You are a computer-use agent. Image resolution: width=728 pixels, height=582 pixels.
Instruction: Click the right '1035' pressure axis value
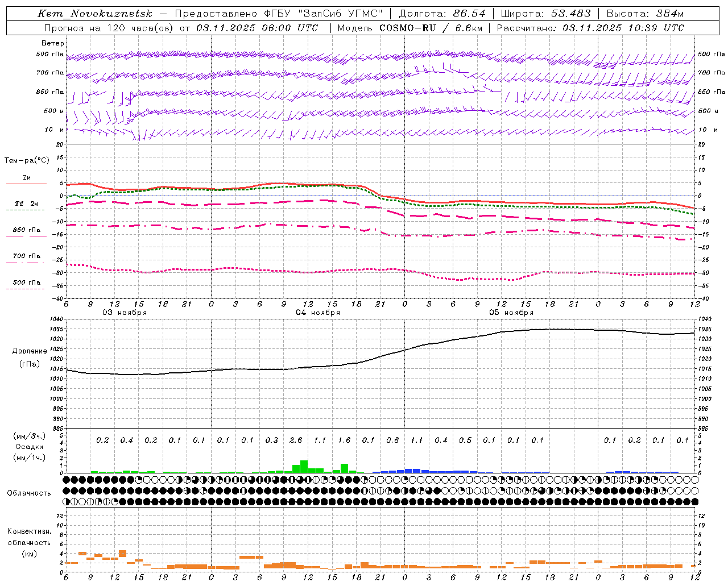point(704,329)
